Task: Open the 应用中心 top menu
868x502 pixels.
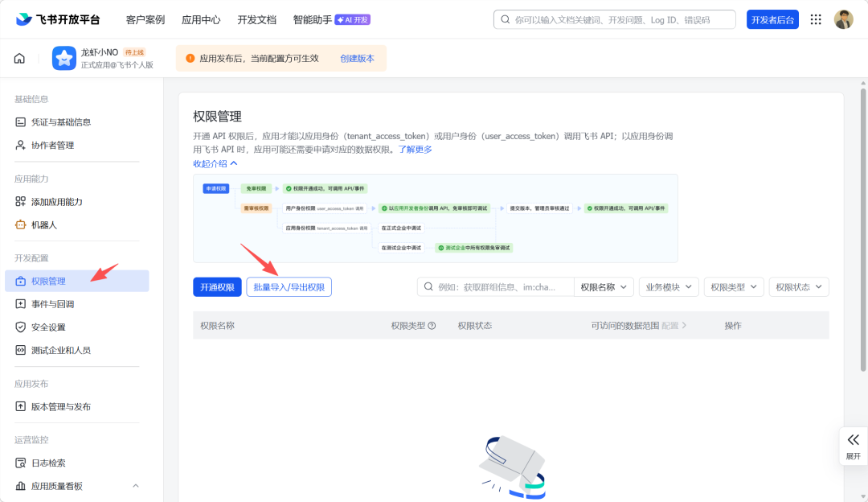Action: point(201,19)
